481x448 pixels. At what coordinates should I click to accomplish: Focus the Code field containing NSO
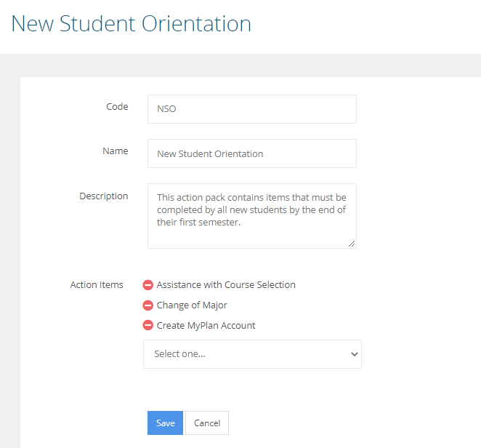coord(251,109)
